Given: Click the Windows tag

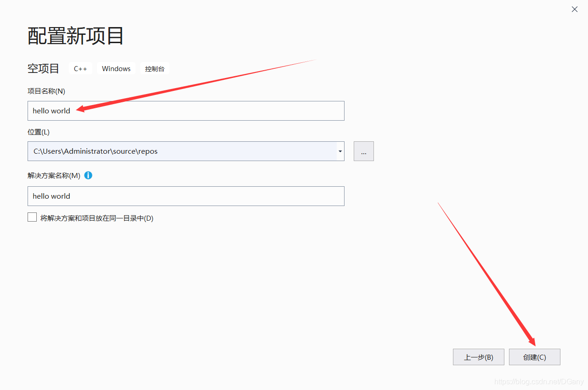Looking at the screenshot, I should point(116,69).
